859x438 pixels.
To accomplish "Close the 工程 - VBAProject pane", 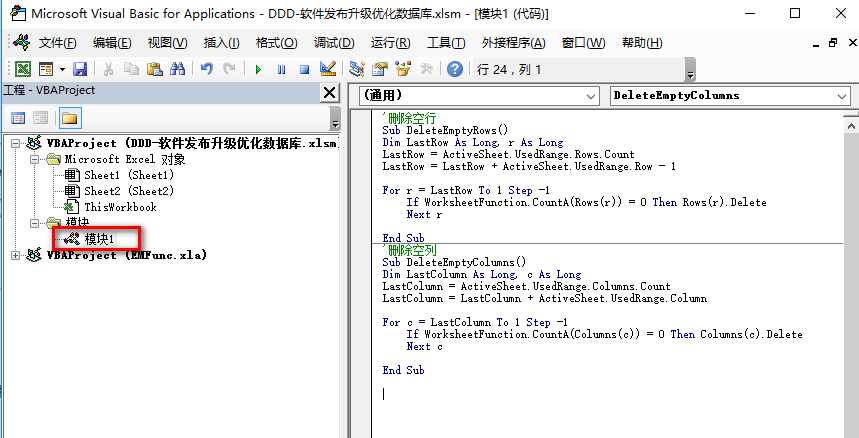I will tap(329, 93).
